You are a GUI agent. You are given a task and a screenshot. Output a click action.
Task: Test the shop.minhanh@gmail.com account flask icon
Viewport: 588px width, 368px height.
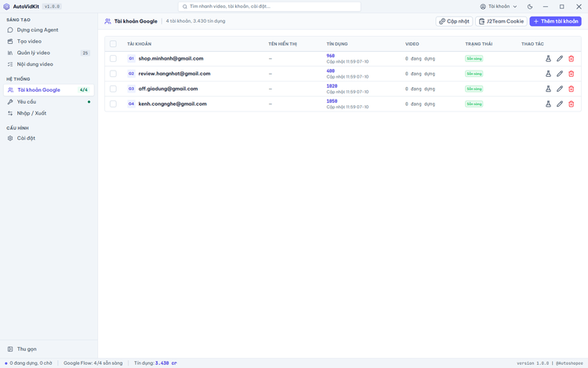[548, 59]
